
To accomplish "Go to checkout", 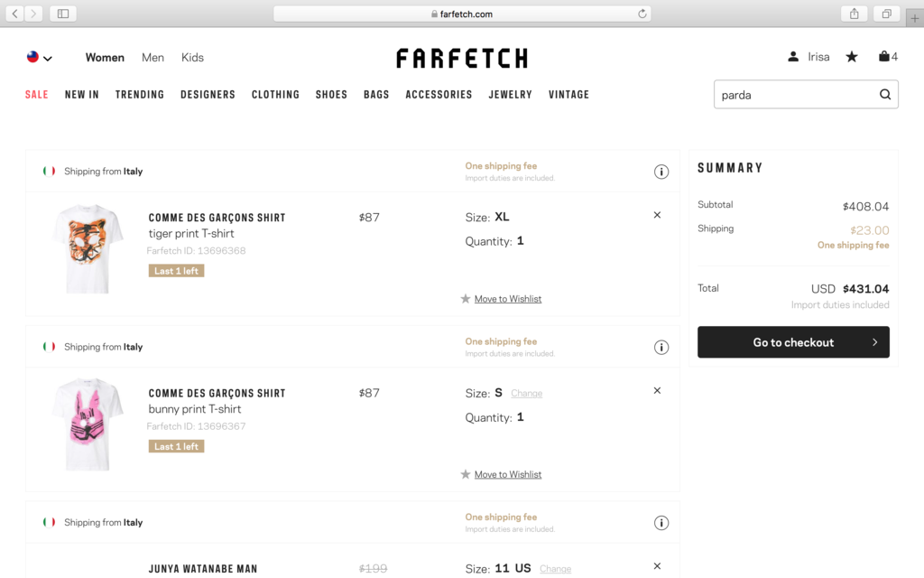I will [x=793, y=342].
